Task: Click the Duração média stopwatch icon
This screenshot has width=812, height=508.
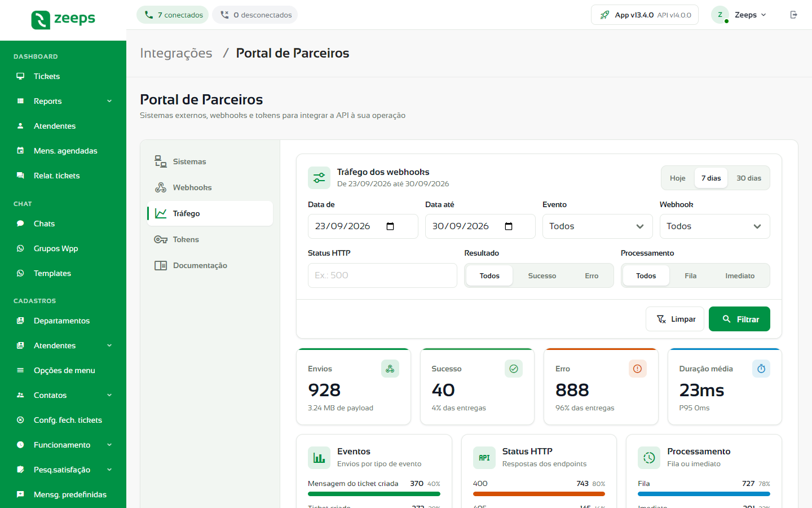Action: point(761,369)
